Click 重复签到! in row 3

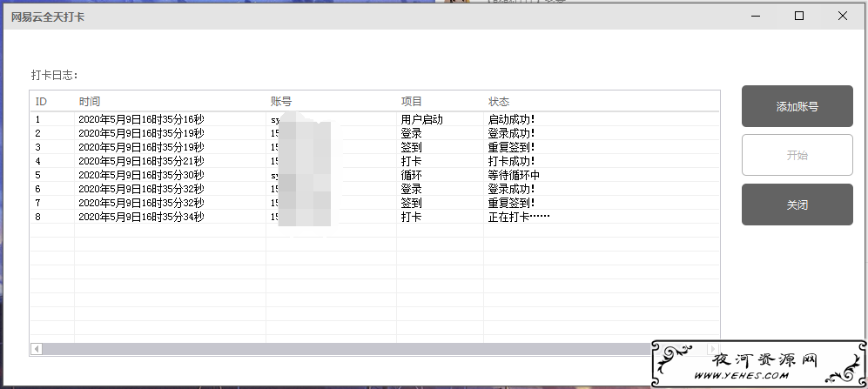pos(512,147)
